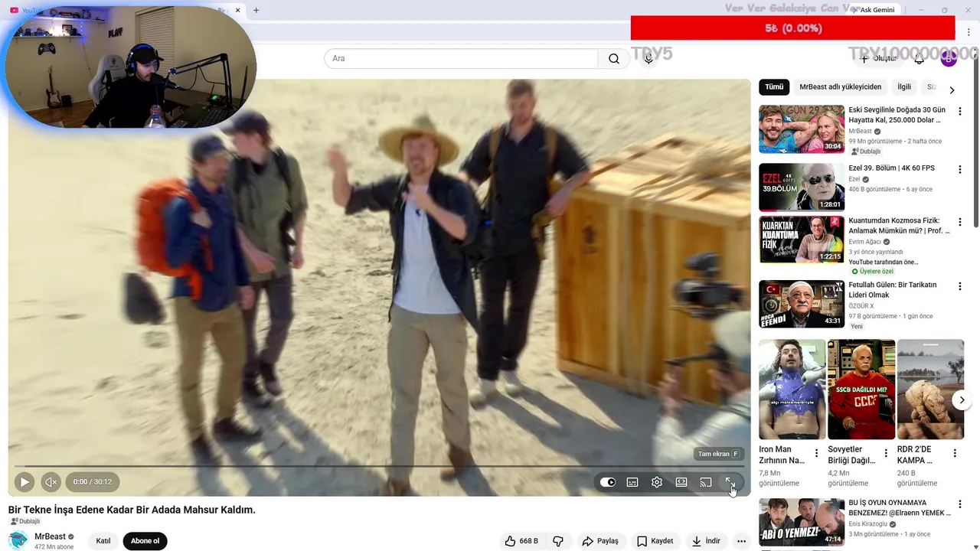Open the Evrim Ağacı channel name

864,242
